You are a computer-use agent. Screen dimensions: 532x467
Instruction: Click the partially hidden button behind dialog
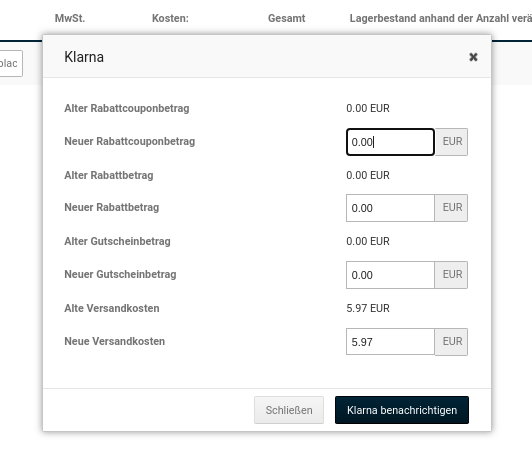tap(10, 63)
